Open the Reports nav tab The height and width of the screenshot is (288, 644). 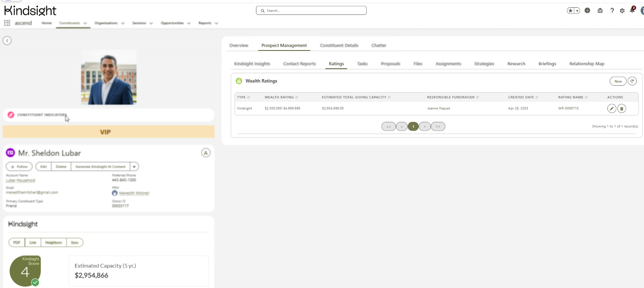(x=205, y=23)
